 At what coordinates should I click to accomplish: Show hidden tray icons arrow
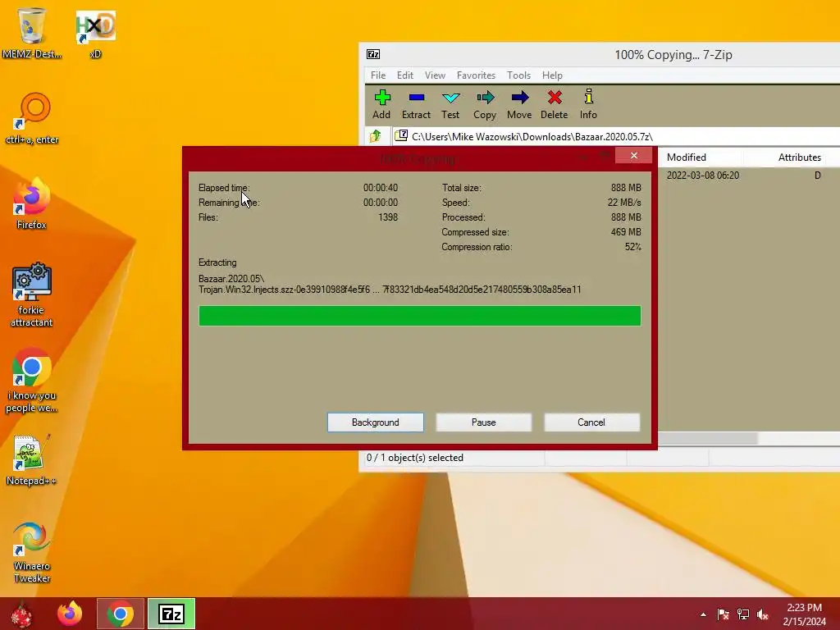703,614
